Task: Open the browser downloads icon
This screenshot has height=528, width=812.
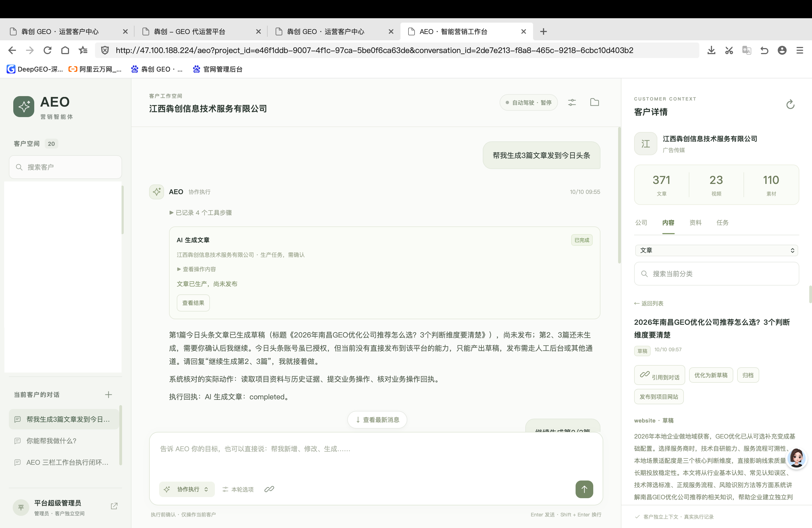Action: 711,51
